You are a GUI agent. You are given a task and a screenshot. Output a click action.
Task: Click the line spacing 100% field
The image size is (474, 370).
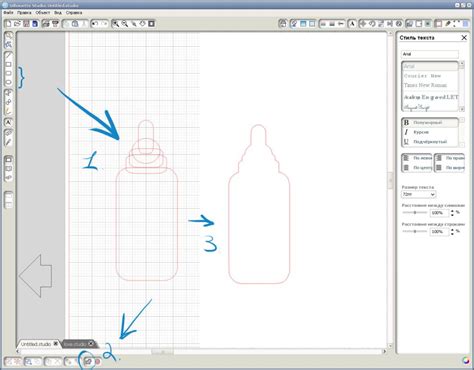tap(439, 231)
